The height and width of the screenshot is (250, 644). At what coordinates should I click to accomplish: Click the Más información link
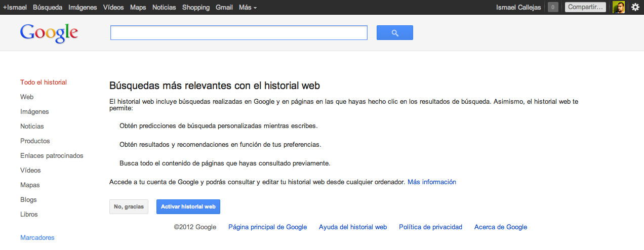(432, 182)
